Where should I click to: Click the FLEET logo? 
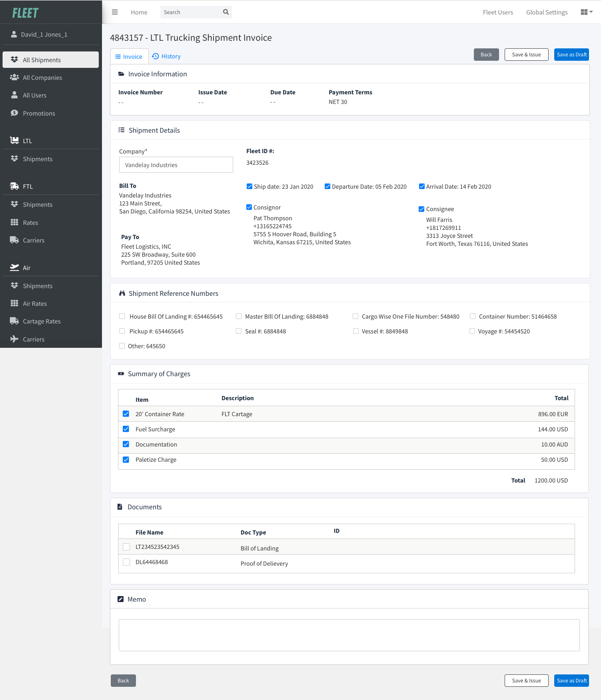(x=25, y=13)
